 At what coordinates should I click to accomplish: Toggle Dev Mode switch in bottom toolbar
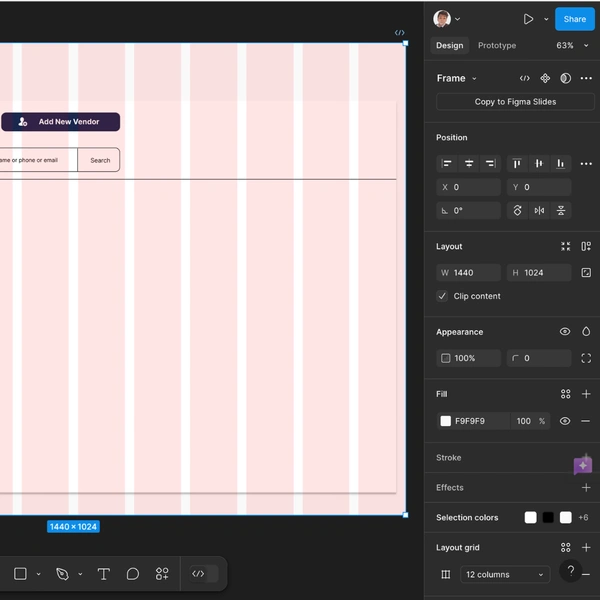click(204, 574)
